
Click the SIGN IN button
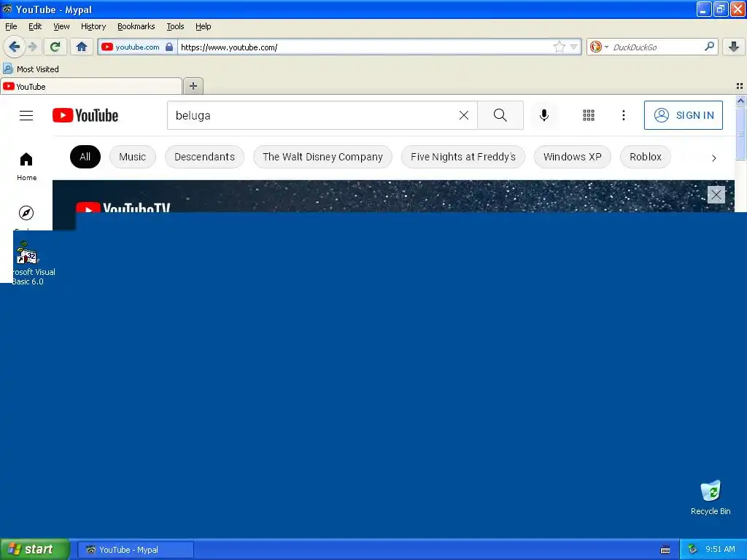(x=683, y=115)
